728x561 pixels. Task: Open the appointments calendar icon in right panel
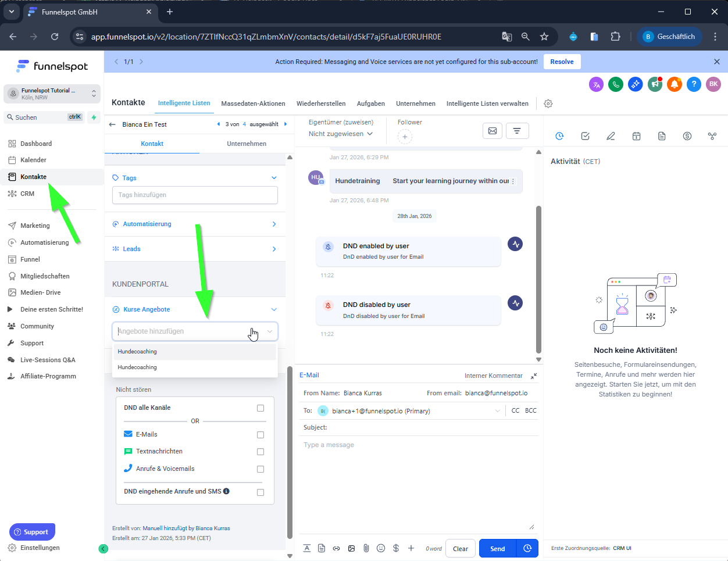(x=636, y=136)
